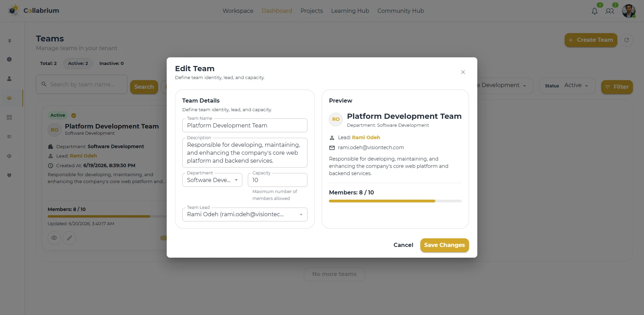The width and height of the screenshot is (644, 315).
Task: Select the teams group icon in the sidebar
Action: [x=9, y=98]
